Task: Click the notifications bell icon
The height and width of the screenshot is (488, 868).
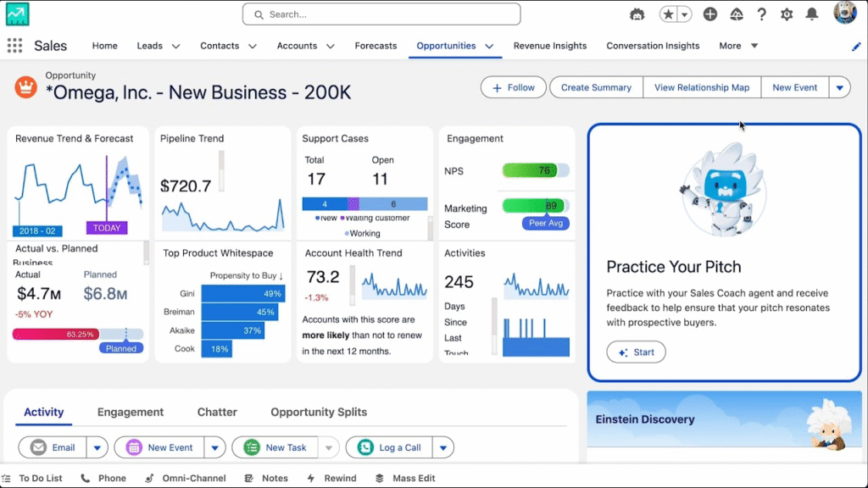Action: [811, 14]
